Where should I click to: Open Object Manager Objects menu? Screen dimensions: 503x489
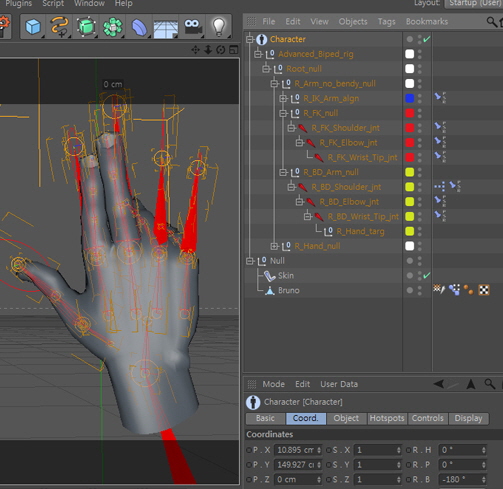[353, 22]
